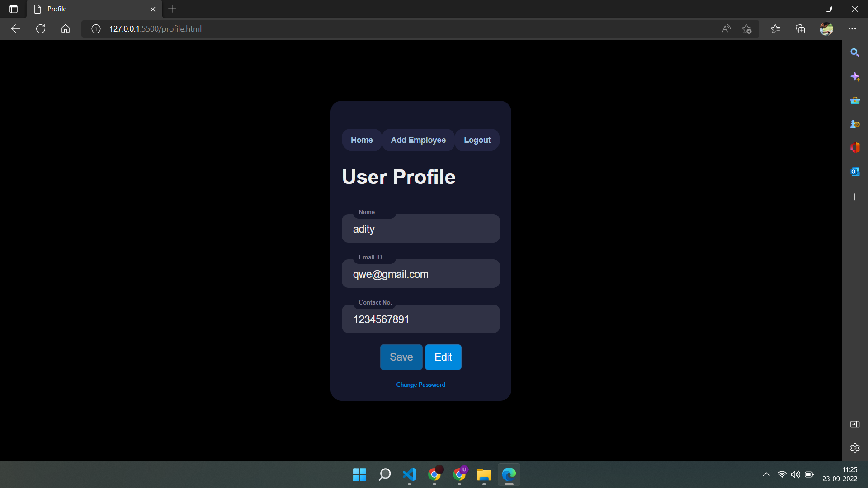868x488 pixels.
Task: Select the Home navigation item
Action: [361, 140]
